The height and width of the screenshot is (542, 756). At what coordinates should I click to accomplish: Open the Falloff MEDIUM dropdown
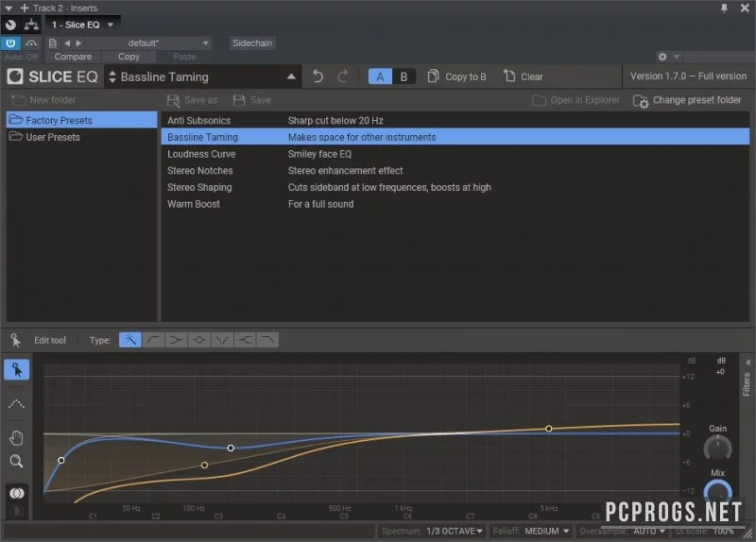coord(546,531)
